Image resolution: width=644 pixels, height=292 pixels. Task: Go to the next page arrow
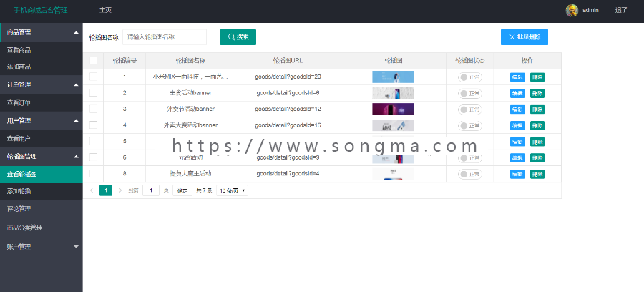pyautogui.click(x=120, y=190)
